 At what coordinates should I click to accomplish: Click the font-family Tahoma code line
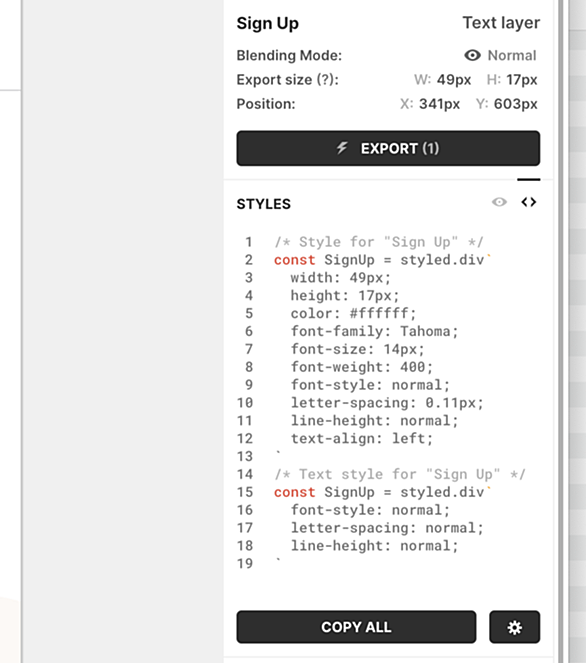click(x=375, y=331)
